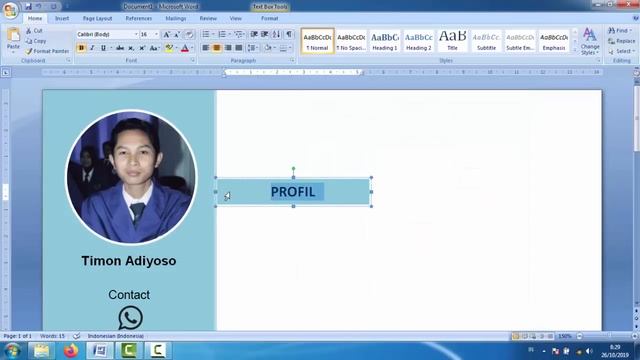
Task: Click the Windows Start button
Action: (12, 351)
